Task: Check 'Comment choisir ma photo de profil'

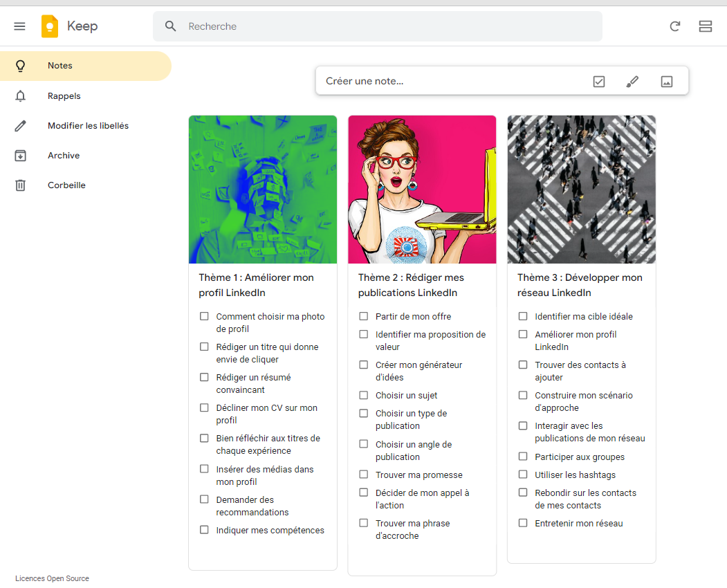Action: [x=204, y=316]
